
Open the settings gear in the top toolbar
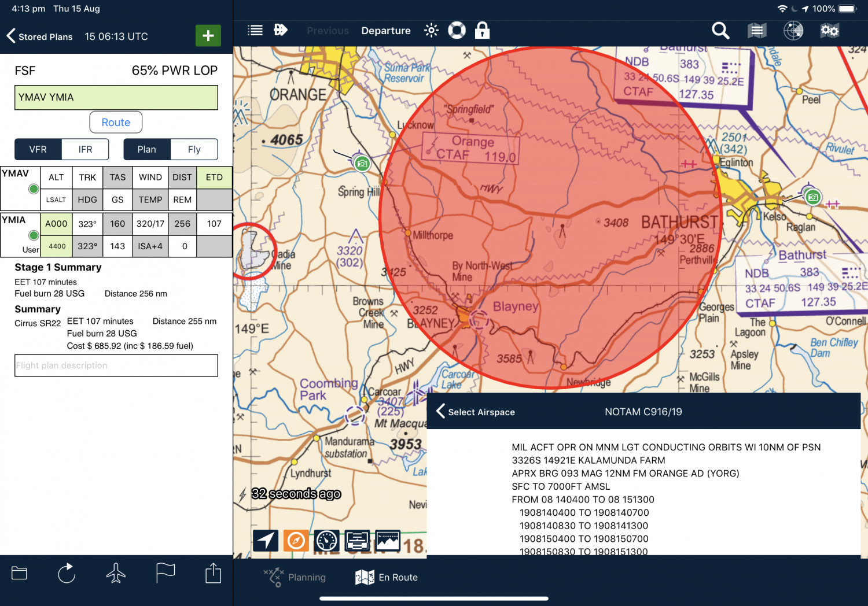click(830, 30)
